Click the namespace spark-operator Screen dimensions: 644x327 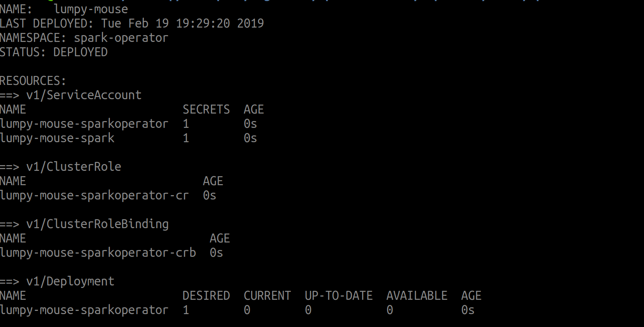point(120,38)
